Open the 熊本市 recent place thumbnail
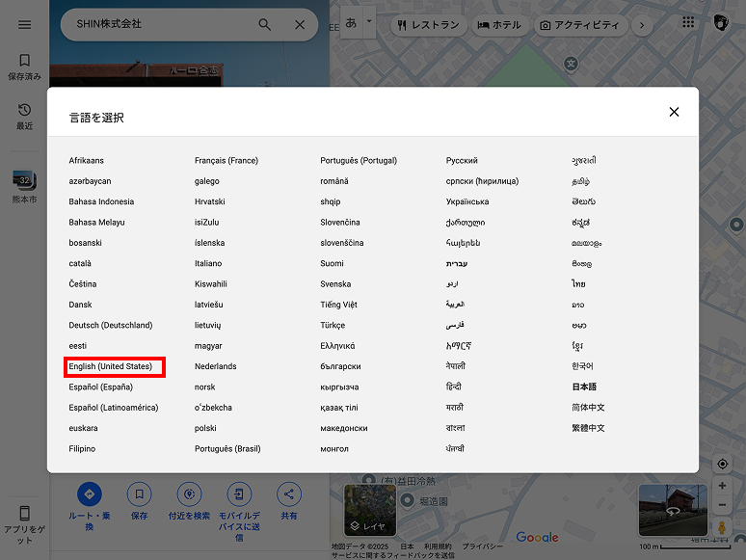This screenshot has height=560, width=746. (x=25, y=180)
